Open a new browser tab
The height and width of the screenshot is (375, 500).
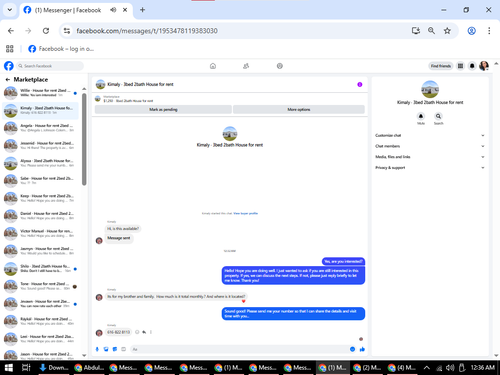pyautogui.click(x=142, y=10)
